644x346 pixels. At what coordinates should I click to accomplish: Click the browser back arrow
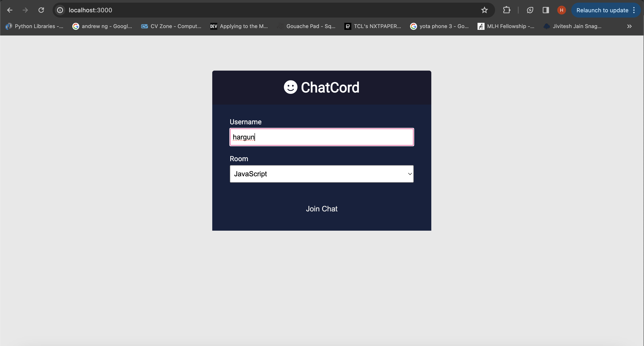[x=10, y=10]
